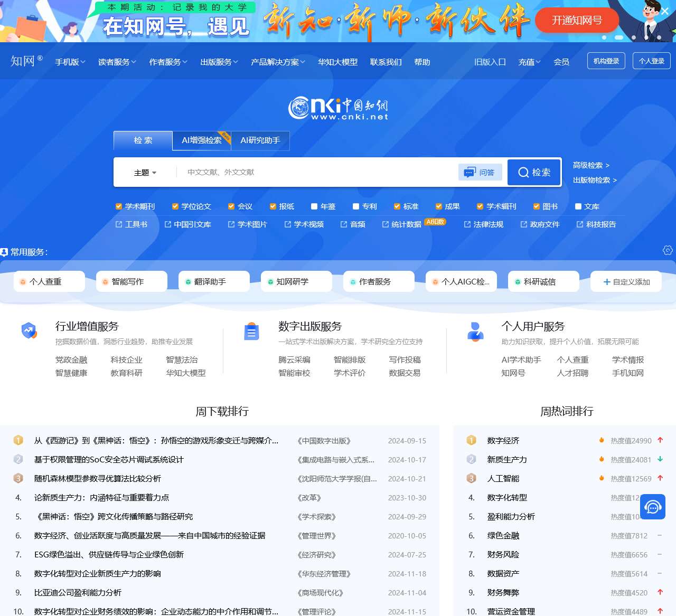Click the 数字出版服务 document icon
This screenshot has width=676, height=616.
[x=251, y=331]
